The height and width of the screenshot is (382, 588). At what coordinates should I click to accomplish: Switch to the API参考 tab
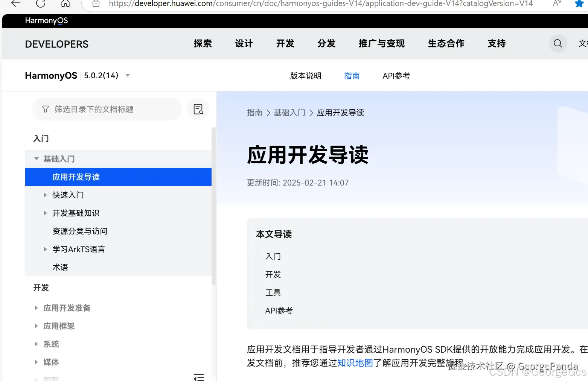(396, 76)
